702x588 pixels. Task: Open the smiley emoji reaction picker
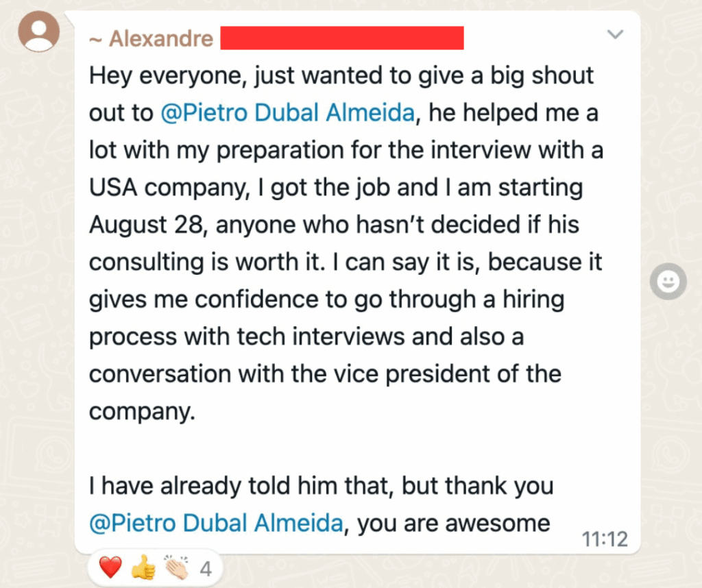point(668,281)
